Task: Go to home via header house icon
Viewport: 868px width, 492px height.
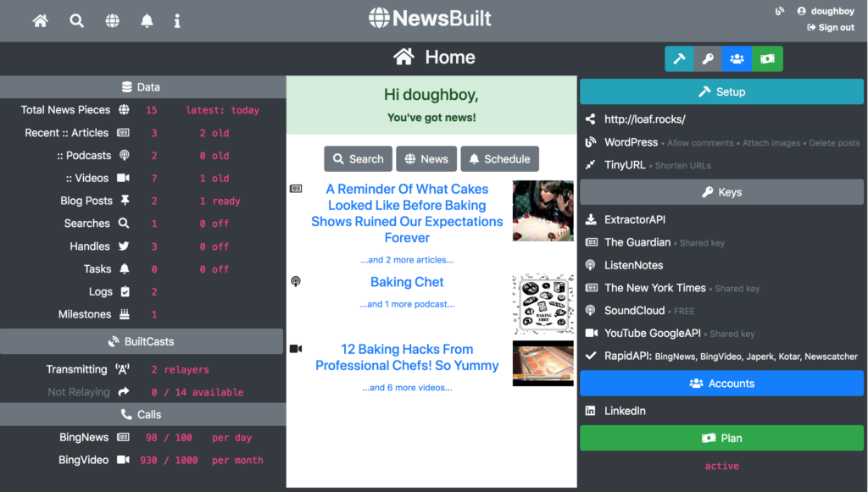Action: pos(41,21)
